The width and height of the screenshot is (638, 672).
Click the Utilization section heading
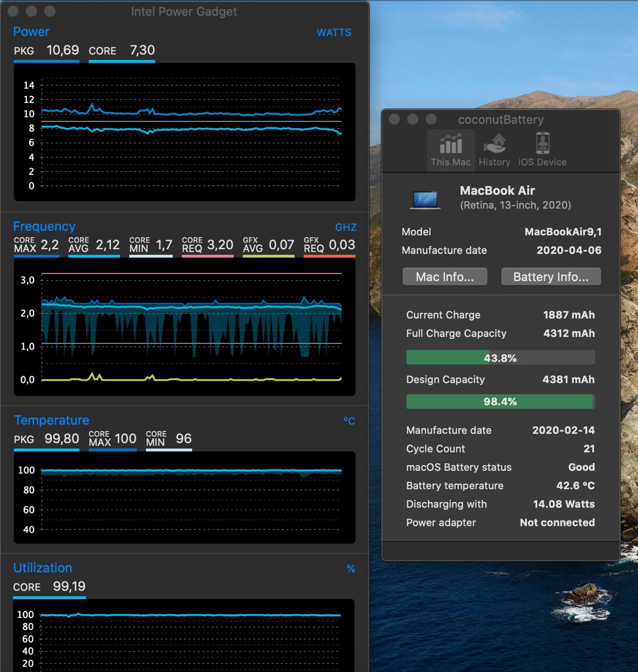pos(43,568)
